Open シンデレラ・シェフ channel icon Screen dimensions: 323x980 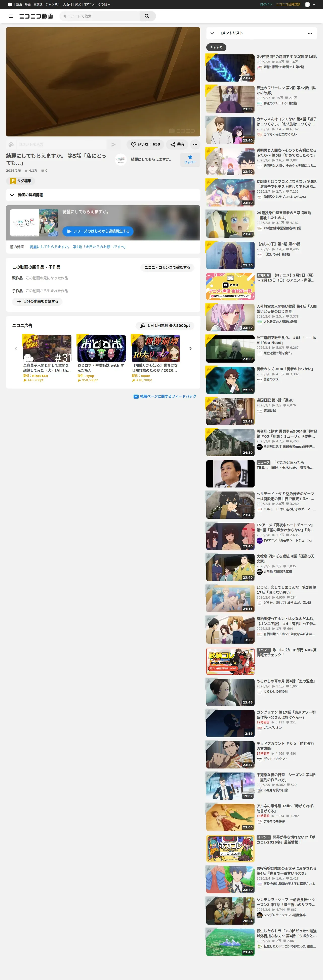[x=260, y=915]
